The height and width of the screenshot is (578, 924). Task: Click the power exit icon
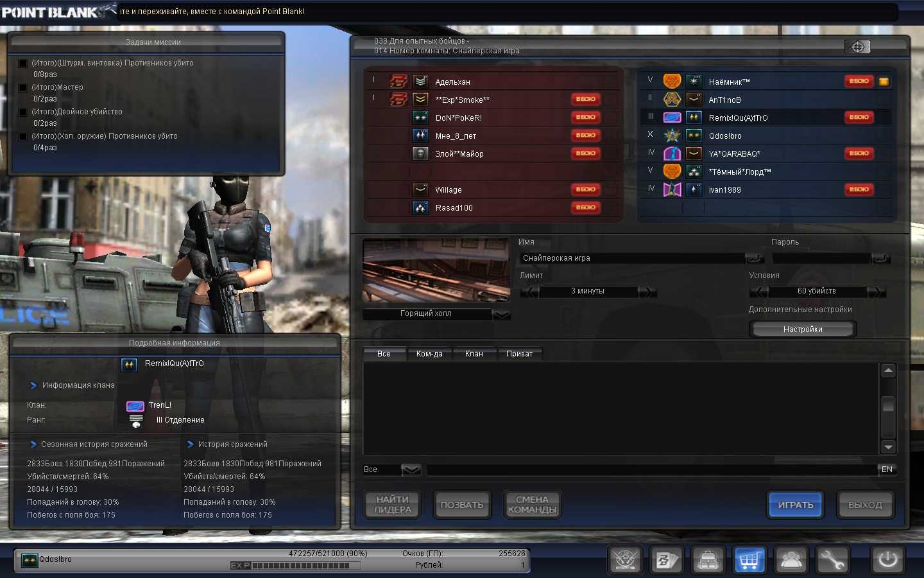pos(888,560)
